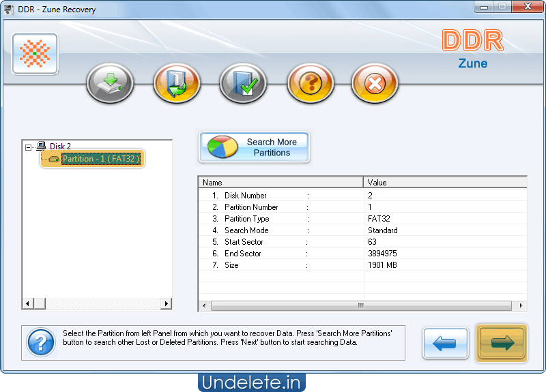
Task: Click the book with green arrow icon
Action: point(177,83)
